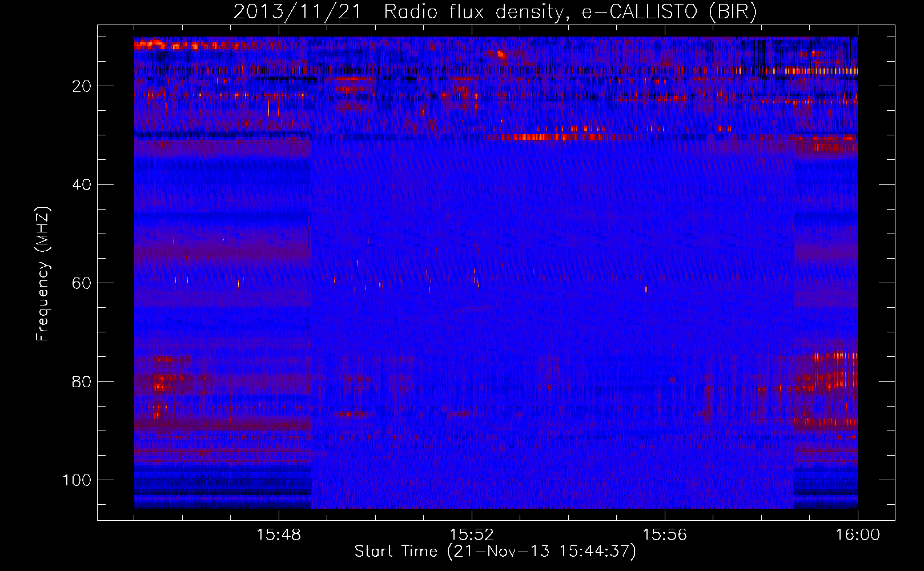Click the 16:00 time tick label
924x571 pixels.
click(x=858, y=535)
